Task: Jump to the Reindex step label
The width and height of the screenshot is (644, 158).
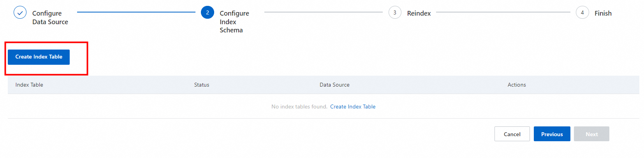Action: click(419, 13)
